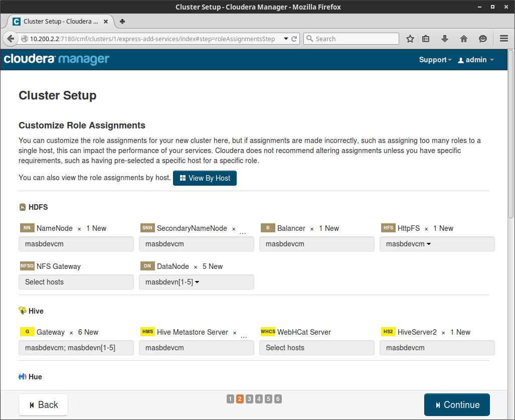Click the HDFS service icon
This screenshot has width=515, height=420.
coord(23,207)
